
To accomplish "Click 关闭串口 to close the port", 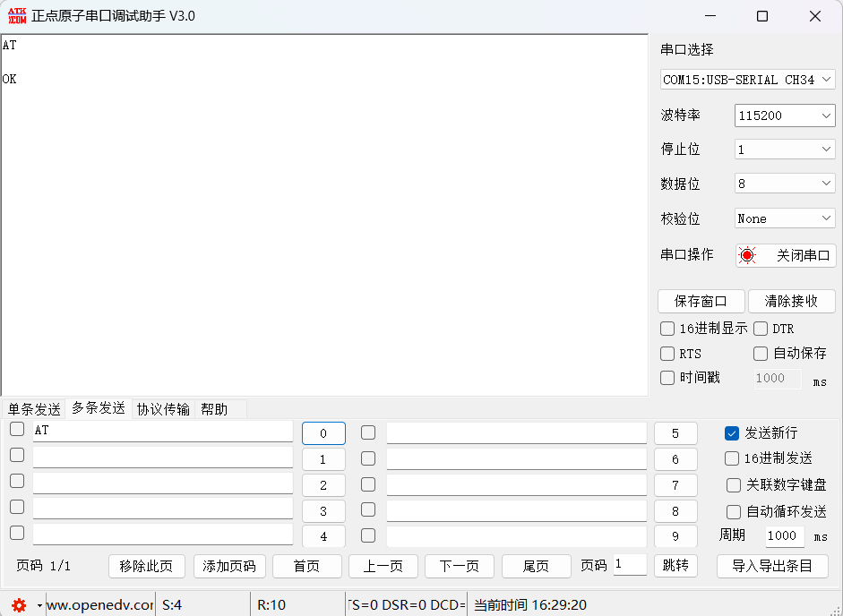I will tap(786, 255).
